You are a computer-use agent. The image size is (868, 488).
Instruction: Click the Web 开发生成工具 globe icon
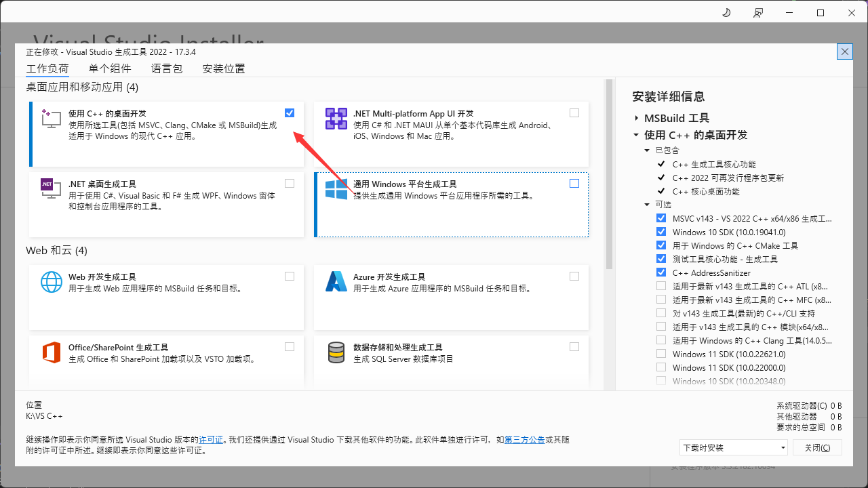pos(51,281)
